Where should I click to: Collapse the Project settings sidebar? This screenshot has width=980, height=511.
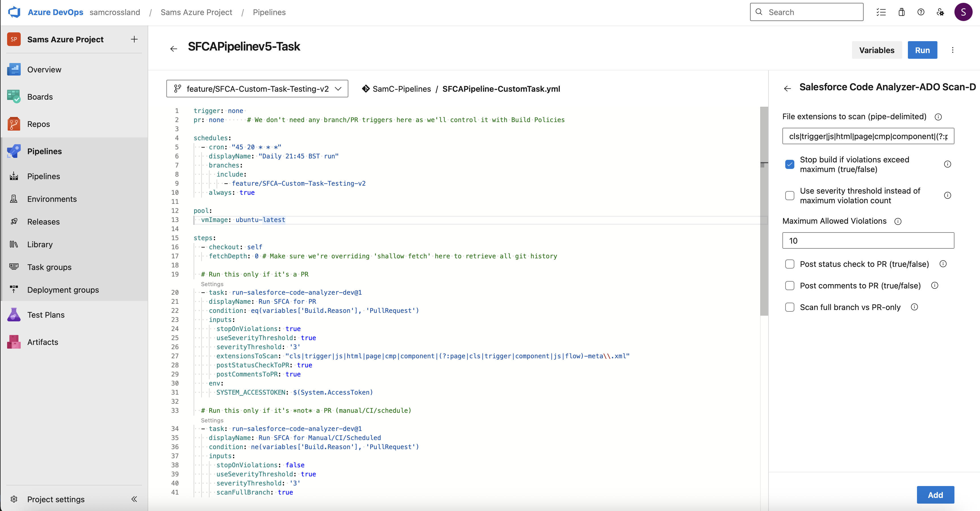[x=134, y=499]
